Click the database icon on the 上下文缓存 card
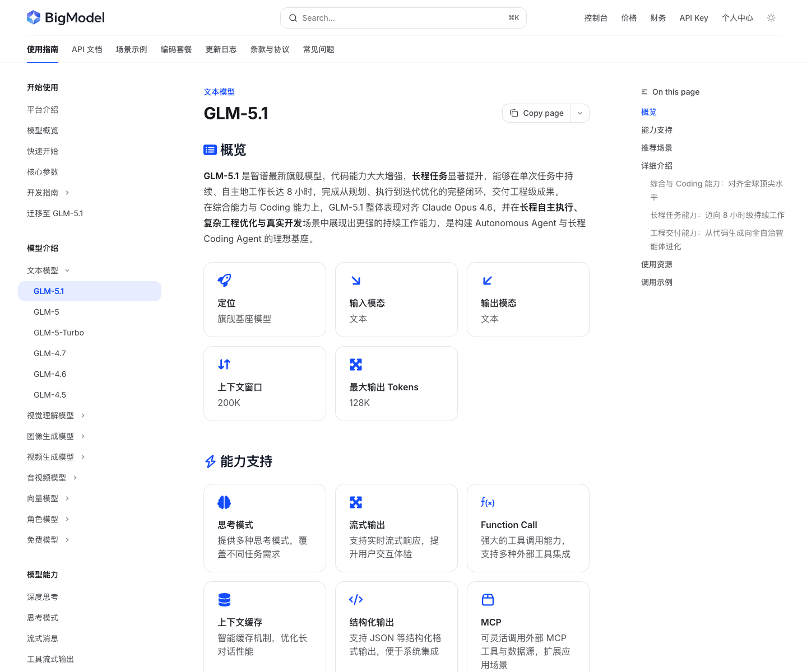This screenshot has width=807, height=672. tap(224, 599)
